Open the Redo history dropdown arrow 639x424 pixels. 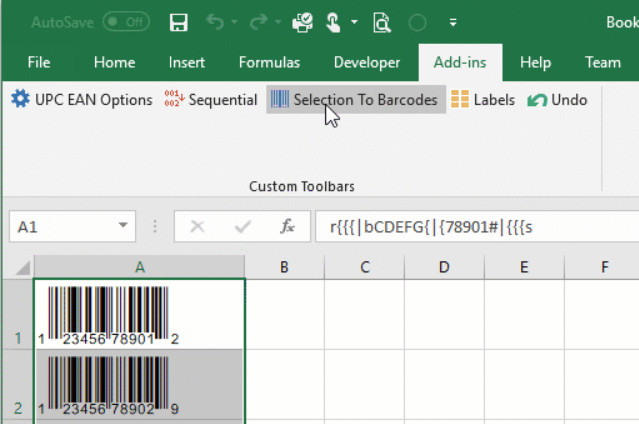[278, 22]
